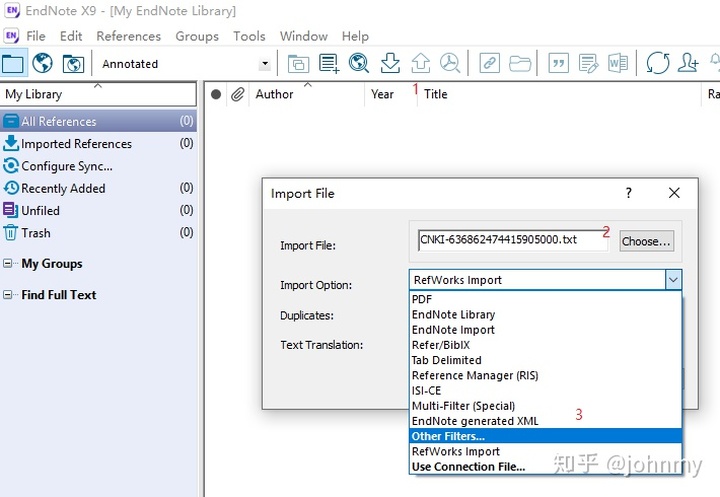Choose Reference Manager (RIS) option
The image size is (720, 497).
(x=546, y=375)
